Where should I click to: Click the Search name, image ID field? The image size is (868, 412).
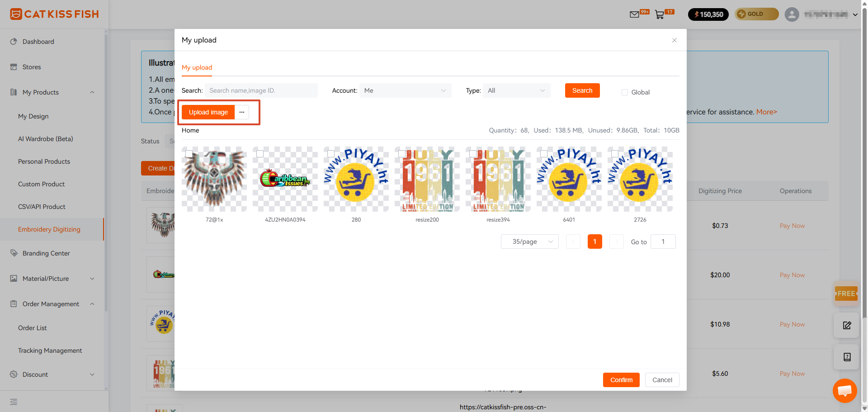tap(261, 90)
